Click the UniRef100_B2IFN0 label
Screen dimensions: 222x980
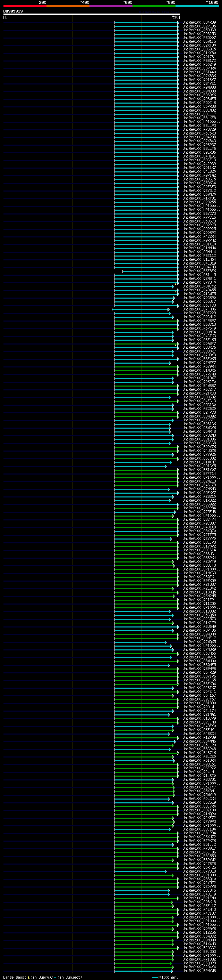[x=199, y=898]
